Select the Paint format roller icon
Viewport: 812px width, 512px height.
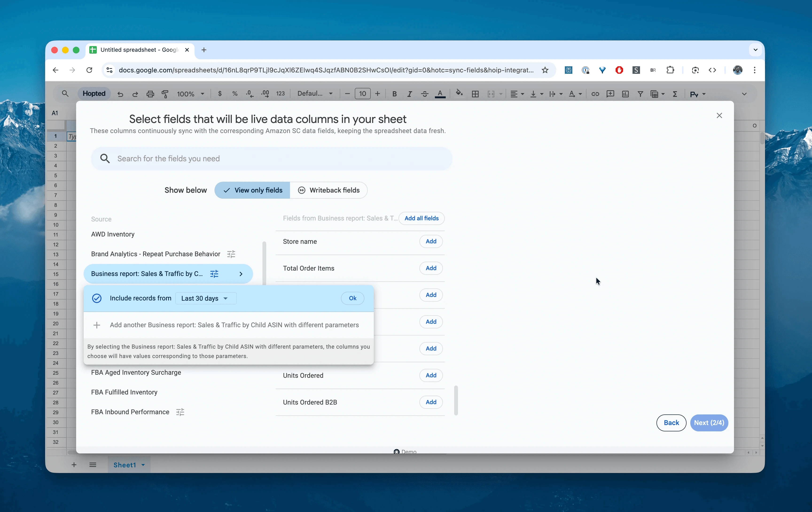click(165, 94)
